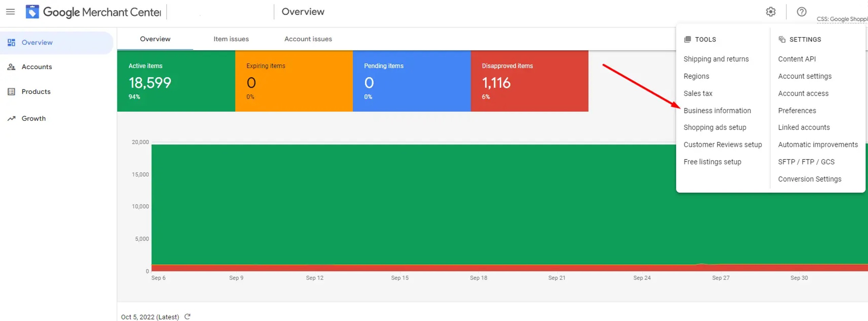This screenshot has height=321, width=868.
Task: Click the Tools section icon
Action: click(687, 39)
